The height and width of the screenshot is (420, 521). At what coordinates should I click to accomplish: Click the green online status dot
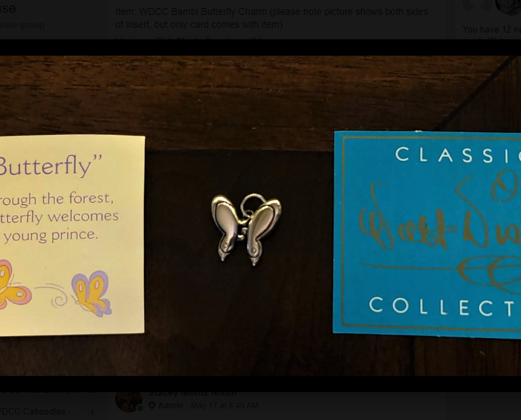pyautogui.click(x=140, y=408)
